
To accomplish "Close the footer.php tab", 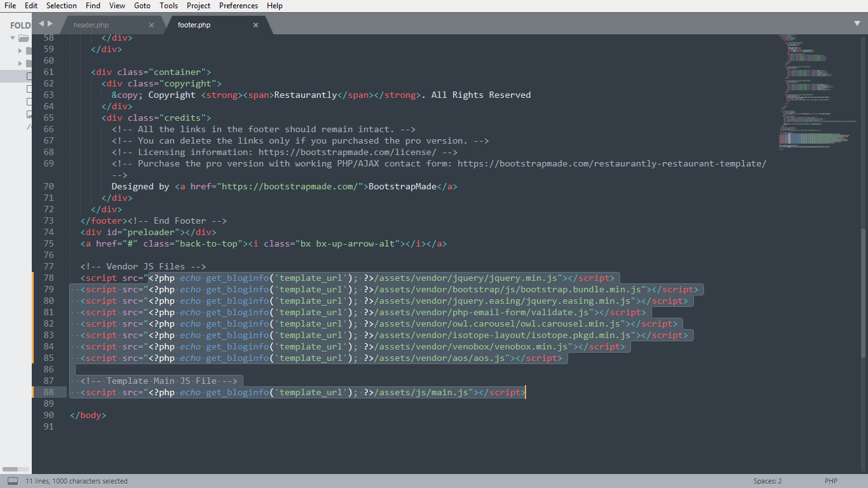I will pyautogui.click(x=255, y=25).
